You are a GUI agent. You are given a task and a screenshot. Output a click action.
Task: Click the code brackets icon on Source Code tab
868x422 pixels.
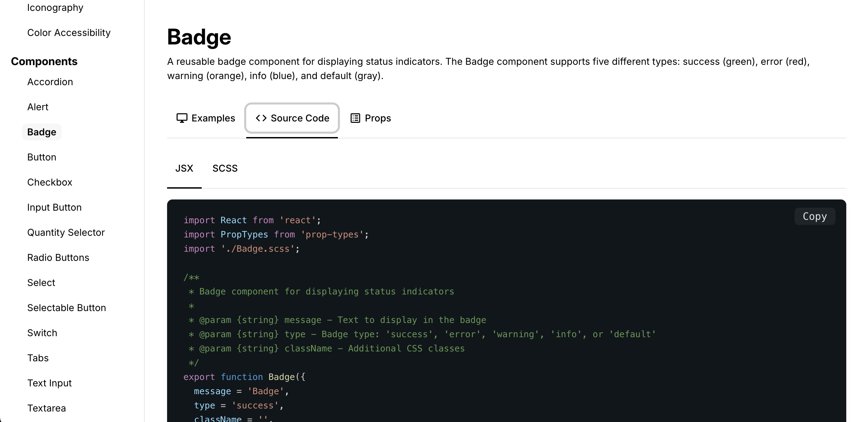pyautogui.click(x=261, y=118)
